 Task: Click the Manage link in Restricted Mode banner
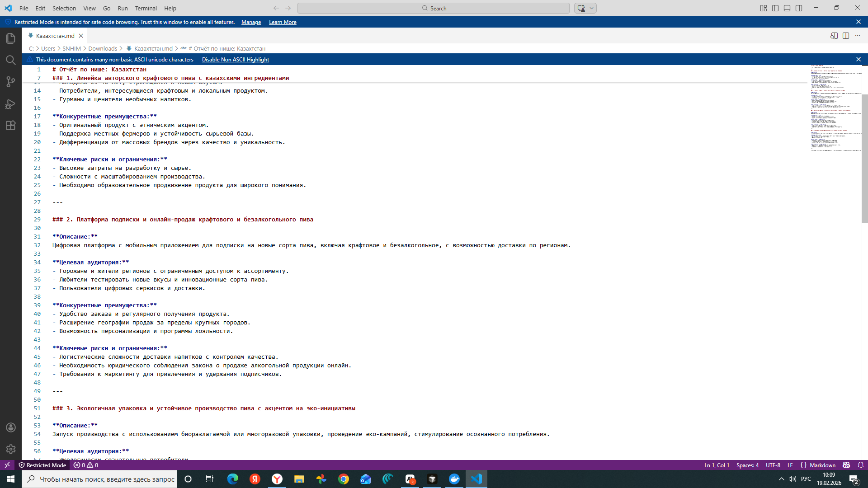(x=251, y=22)
